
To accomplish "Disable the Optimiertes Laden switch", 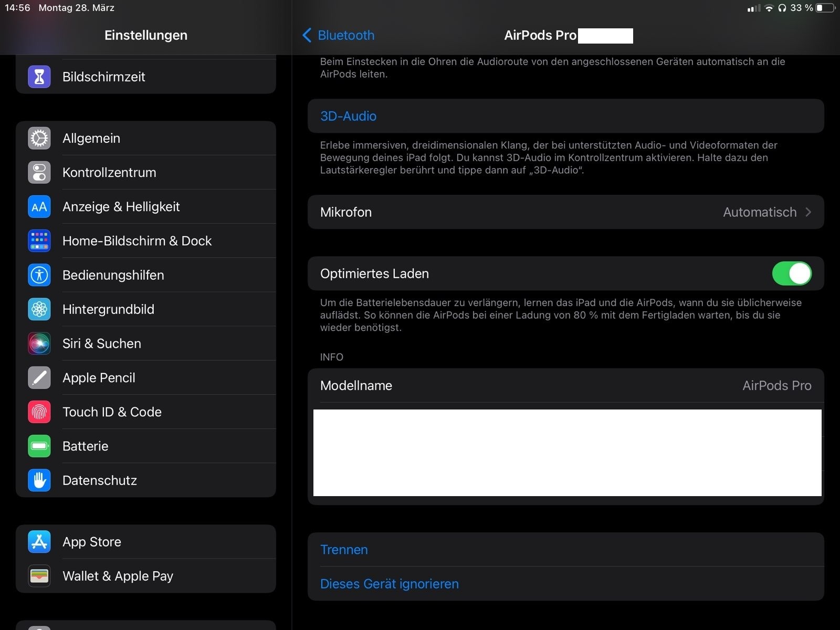I will [791, 274].
